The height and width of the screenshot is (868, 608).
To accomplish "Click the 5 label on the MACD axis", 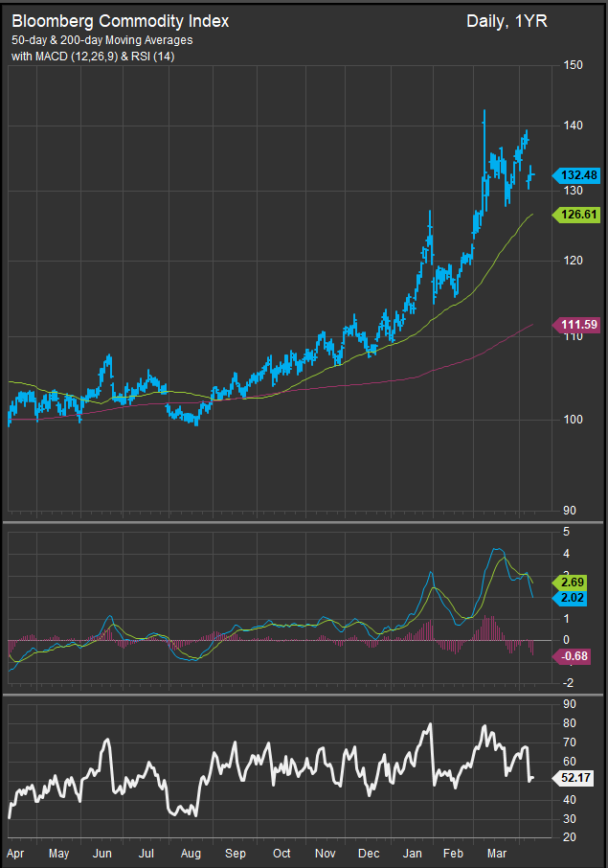I will click(567, 531).
